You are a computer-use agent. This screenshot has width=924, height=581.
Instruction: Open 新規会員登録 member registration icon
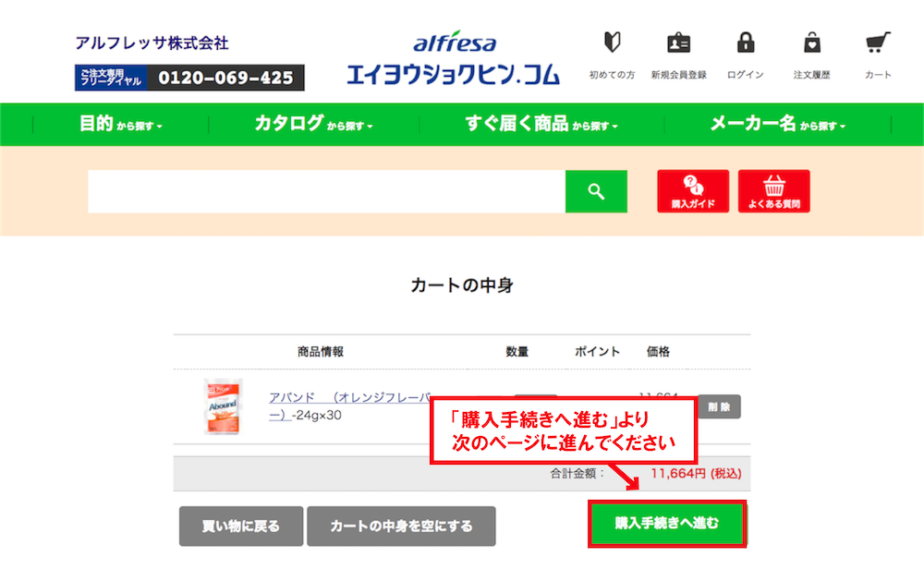coord(678,43)
